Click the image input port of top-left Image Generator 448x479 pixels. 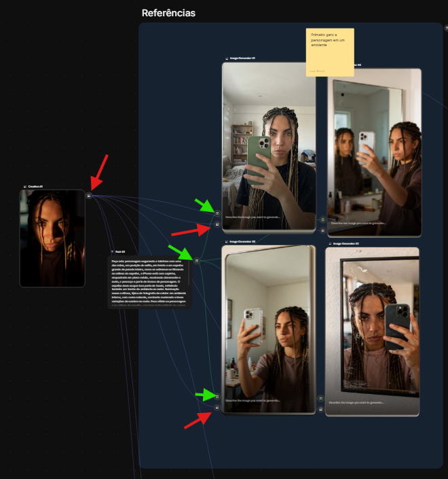[217, 224]
